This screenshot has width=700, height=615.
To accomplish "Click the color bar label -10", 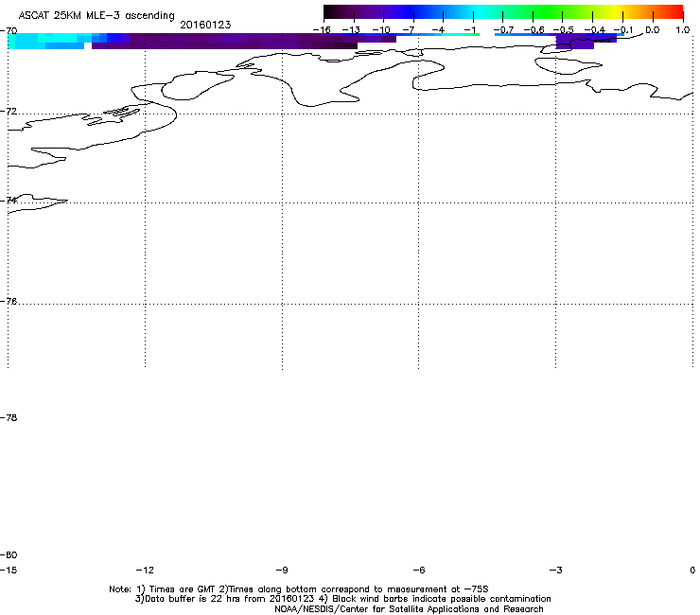I will coord(381,29).
